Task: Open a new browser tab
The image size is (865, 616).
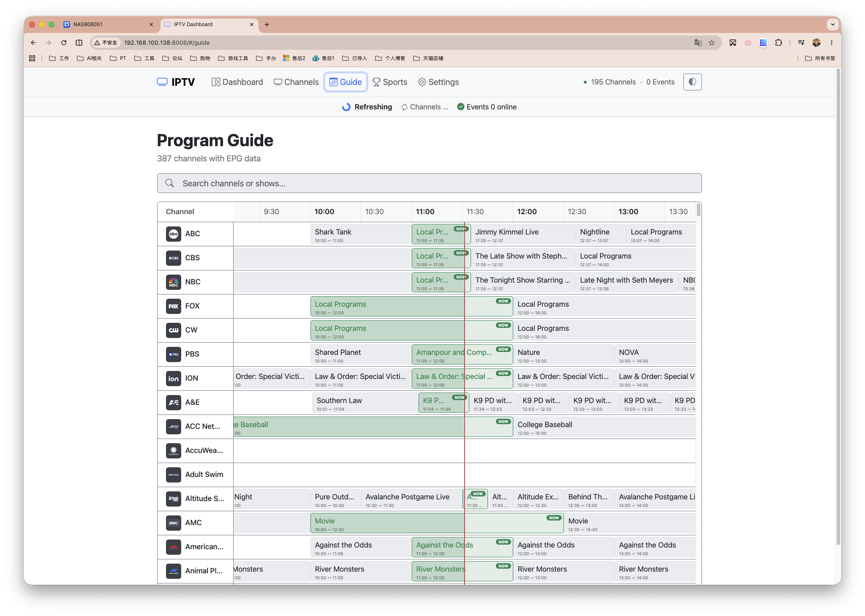Action: (267, 25)
